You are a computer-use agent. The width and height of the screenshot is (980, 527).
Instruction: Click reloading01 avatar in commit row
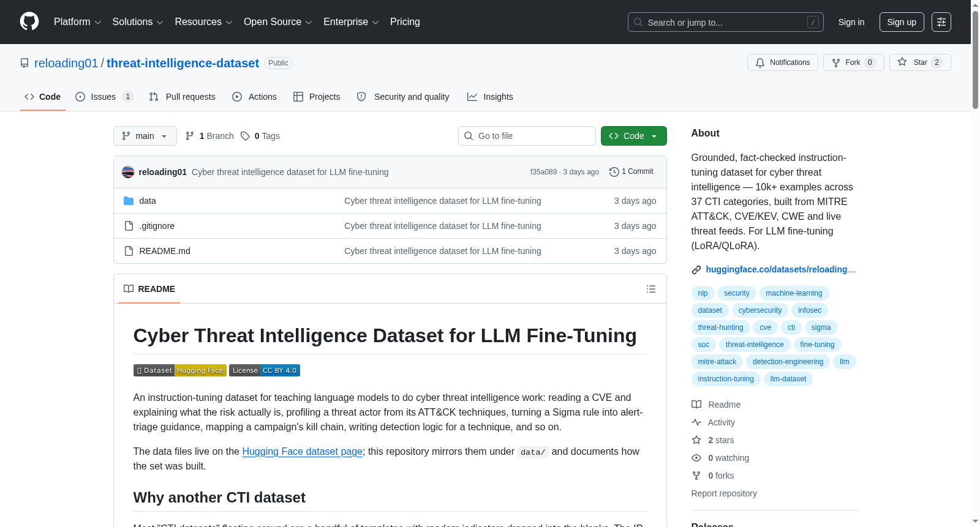point(128,172)
